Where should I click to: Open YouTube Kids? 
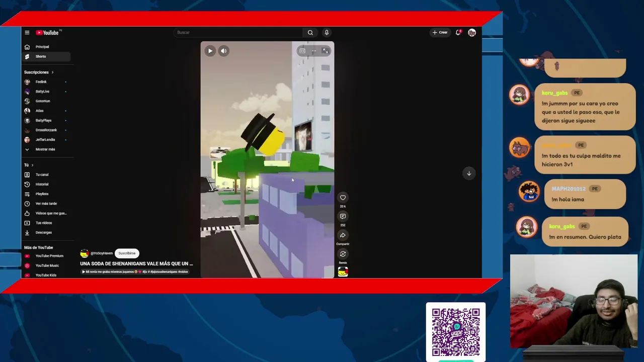46,275
